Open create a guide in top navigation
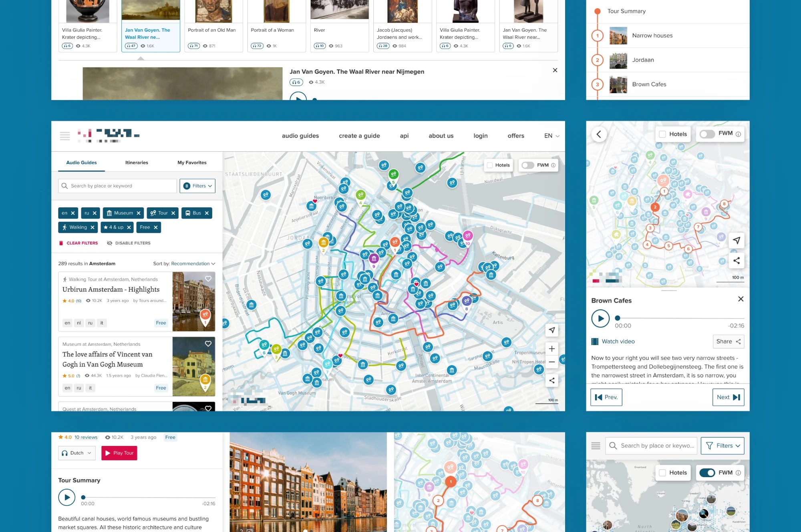Viewport: 801px width, 532px height. click(359, 136)
